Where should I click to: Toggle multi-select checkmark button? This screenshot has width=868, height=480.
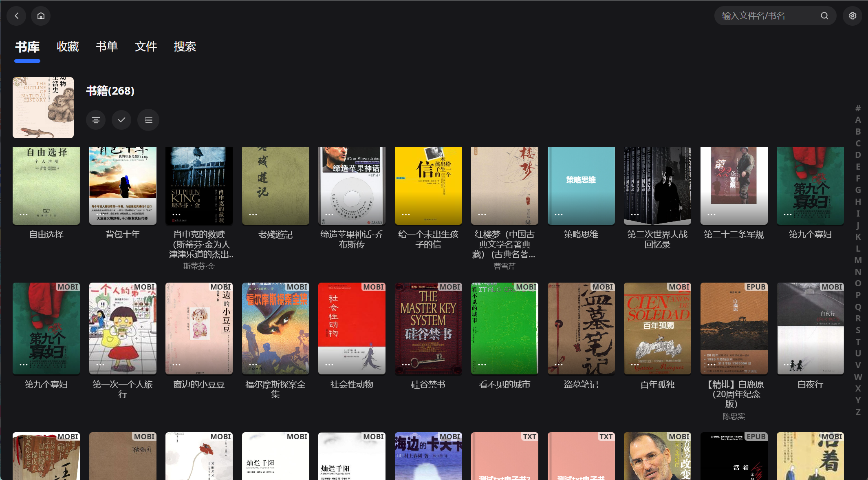pos(121,120)
